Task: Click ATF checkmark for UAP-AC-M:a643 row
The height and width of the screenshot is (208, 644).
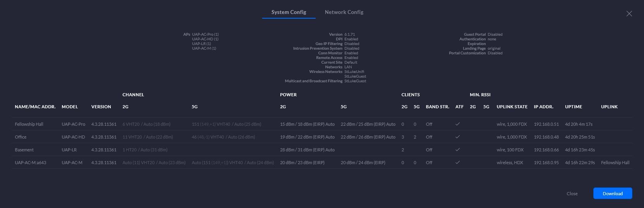Action: point(457,163)
